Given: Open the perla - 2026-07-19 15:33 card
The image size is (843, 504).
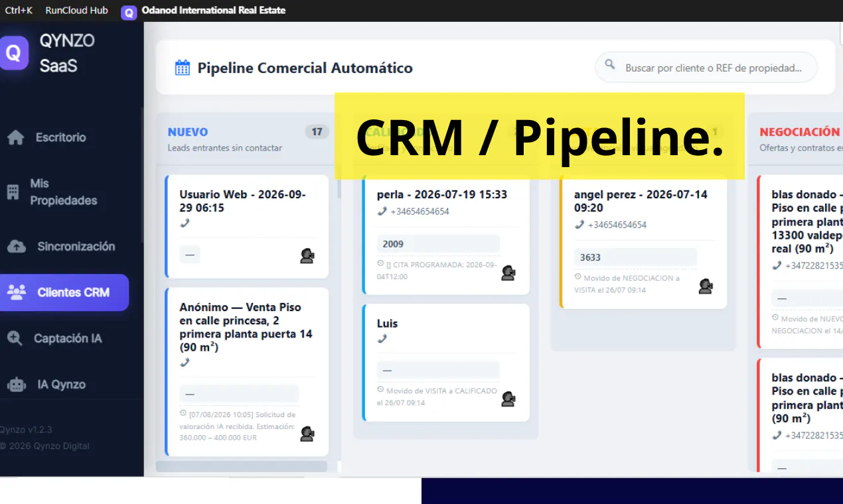Looking at the screenshot, I should pos(446,235).
